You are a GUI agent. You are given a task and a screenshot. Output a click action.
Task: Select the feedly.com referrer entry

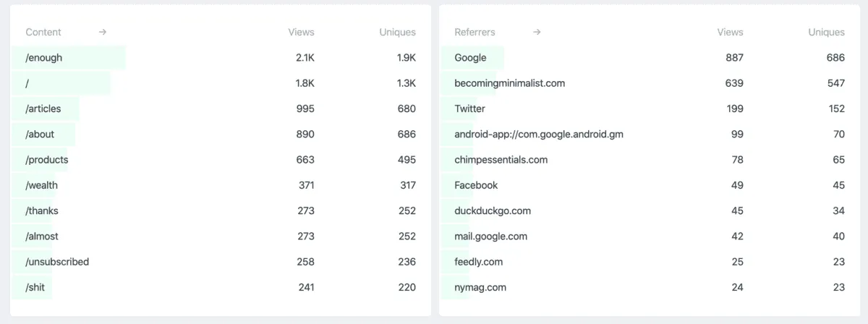pos(478,262)
